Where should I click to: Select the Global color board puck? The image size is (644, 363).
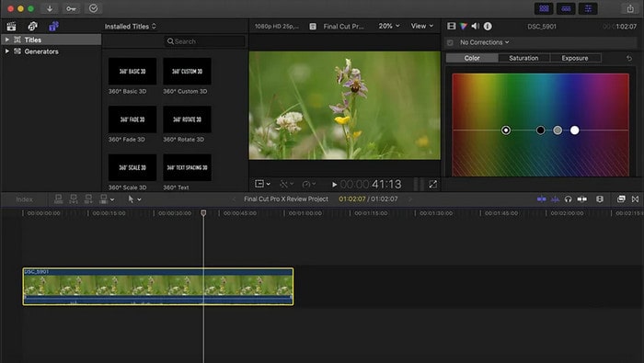coord(506,130)
